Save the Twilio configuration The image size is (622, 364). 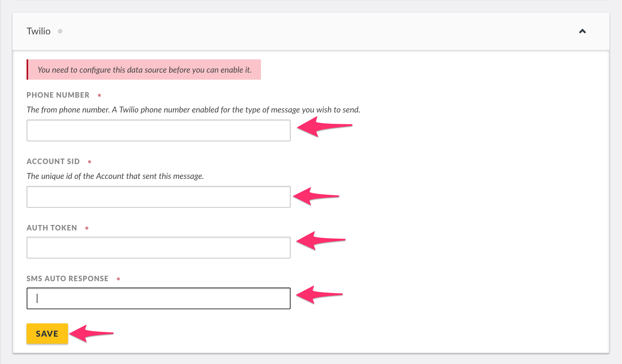coord(47,334)
